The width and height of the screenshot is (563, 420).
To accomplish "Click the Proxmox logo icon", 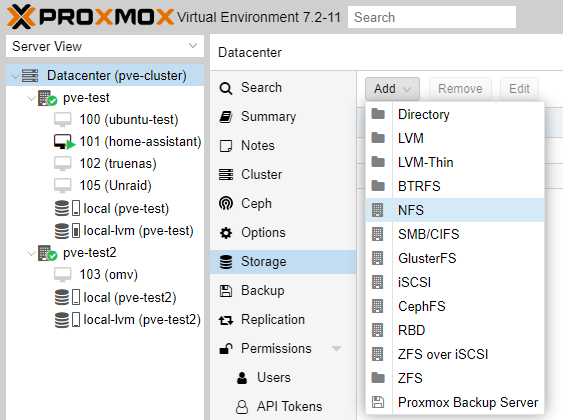I will point(22,17).
